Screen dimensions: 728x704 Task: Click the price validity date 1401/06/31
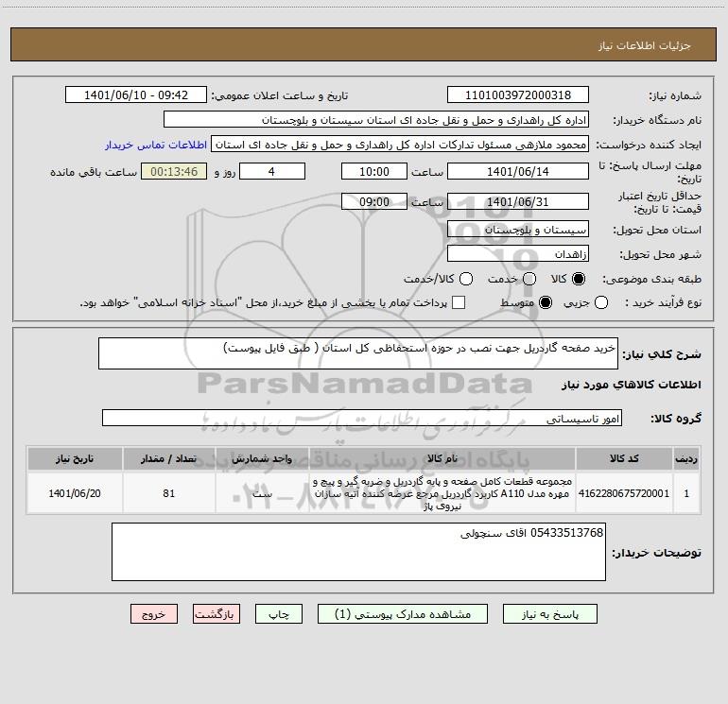click(518, 202)
